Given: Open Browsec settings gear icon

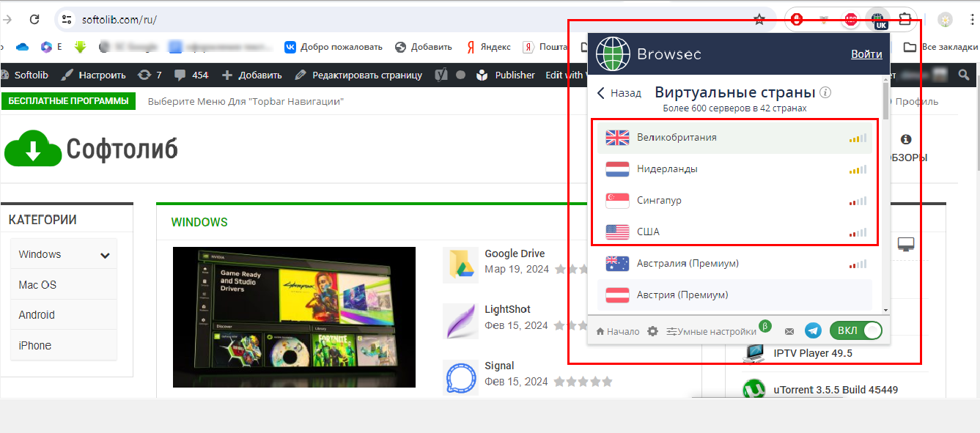Looking at the screenshot, I should coord(652,331).
